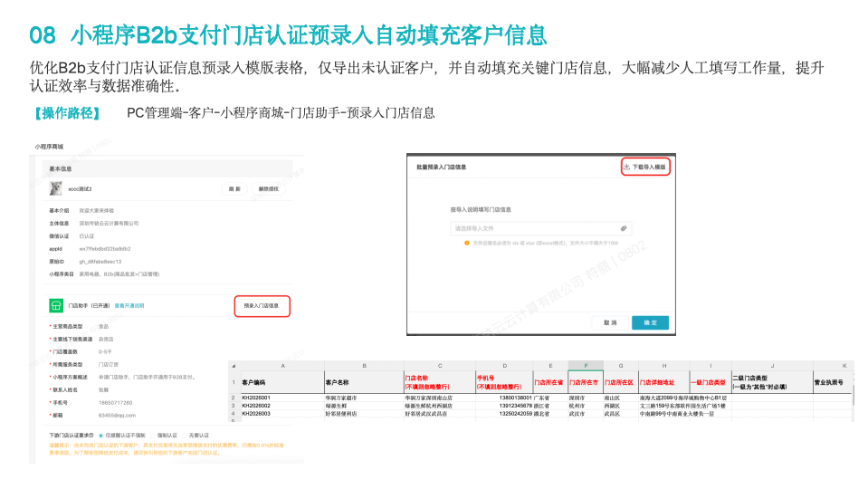Click the 一级门店类型 header cell
The width and height of the screenshot is (868, 489).
point(711,383)
